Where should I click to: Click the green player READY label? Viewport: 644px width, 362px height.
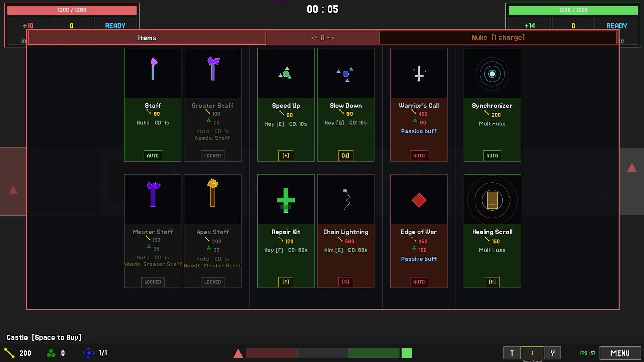[x=616, y=26]
